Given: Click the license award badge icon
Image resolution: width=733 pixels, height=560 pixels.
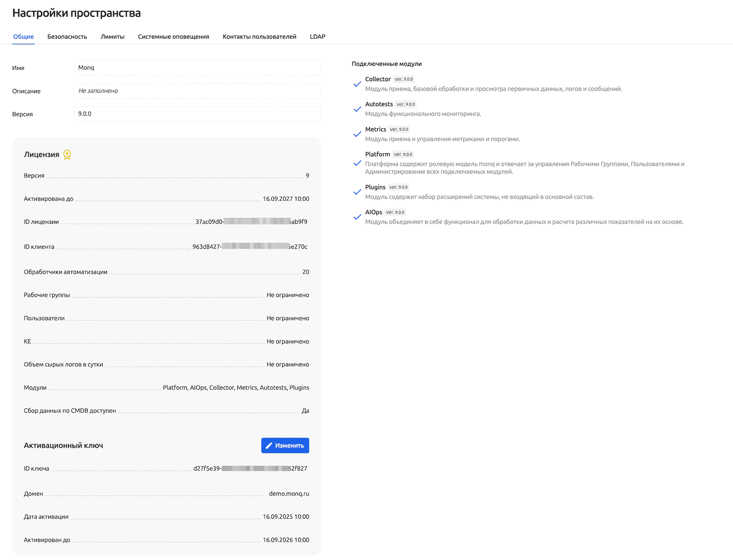Looking at the screenshot, I should pos(67,155).
